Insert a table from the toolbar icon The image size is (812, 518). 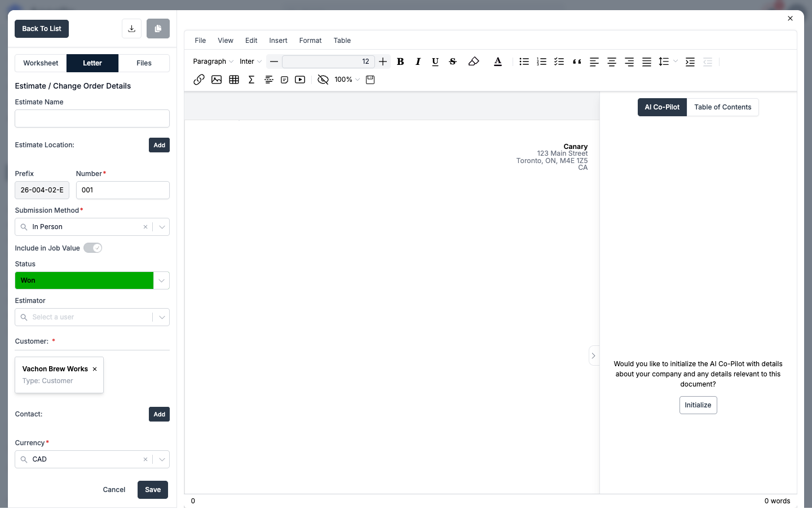[x=234, y=80]
